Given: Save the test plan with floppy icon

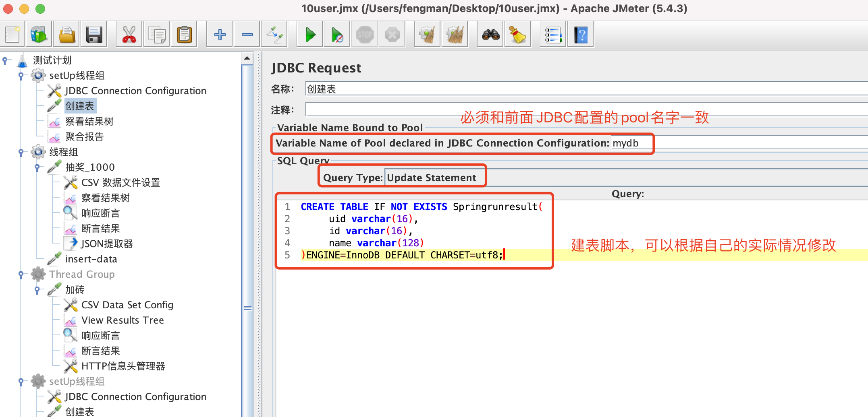Looking at the screenshot, I should pyautogui.click(x=94, y=35).
